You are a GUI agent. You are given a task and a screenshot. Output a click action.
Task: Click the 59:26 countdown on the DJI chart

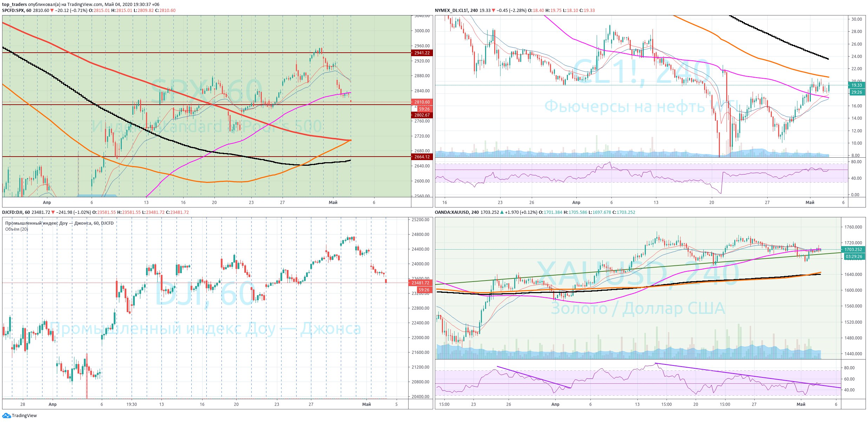tap(424, 290)
